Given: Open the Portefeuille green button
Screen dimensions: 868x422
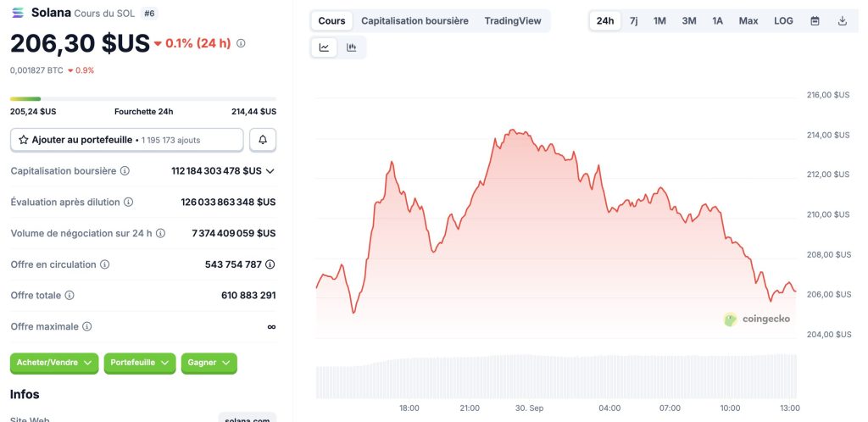Looking at the screenshot, I should pos(140,363).
